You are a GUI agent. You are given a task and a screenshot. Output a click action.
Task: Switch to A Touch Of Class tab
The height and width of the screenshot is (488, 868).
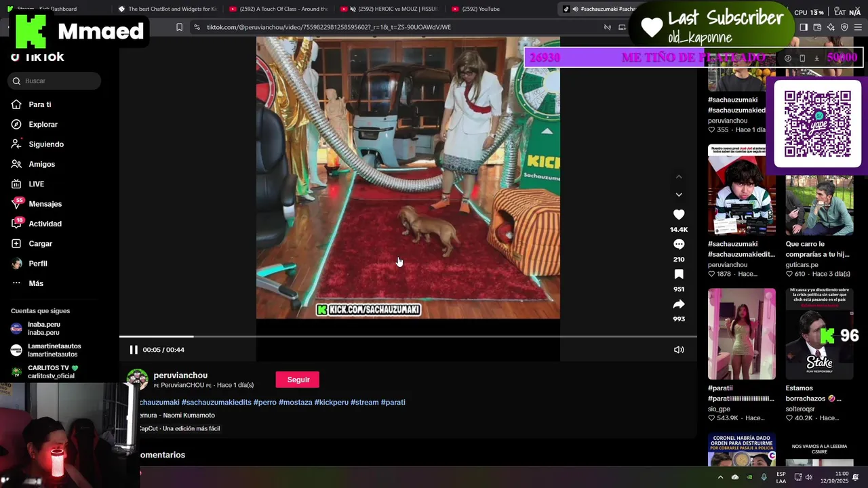278,9
